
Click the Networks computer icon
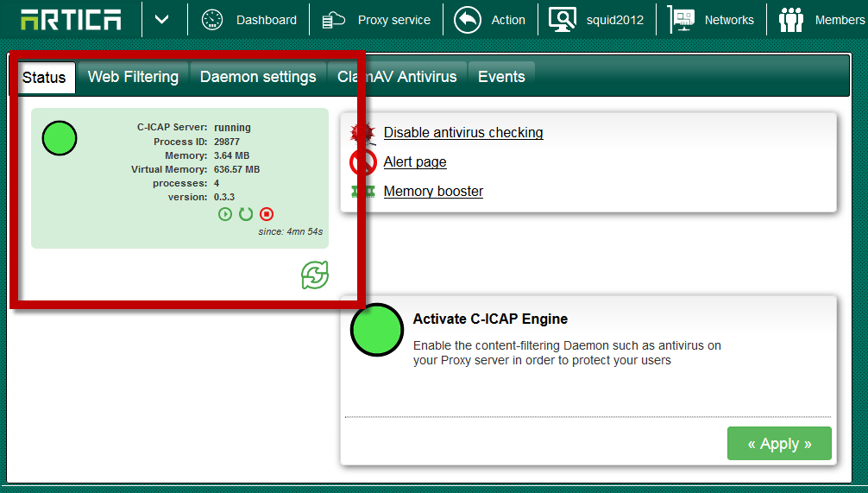coord(681,19)
